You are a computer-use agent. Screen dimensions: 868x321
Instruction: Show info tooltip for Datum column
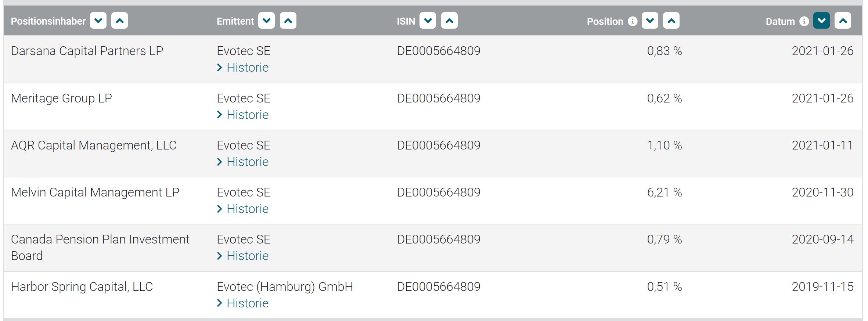[x=804, y=21]
